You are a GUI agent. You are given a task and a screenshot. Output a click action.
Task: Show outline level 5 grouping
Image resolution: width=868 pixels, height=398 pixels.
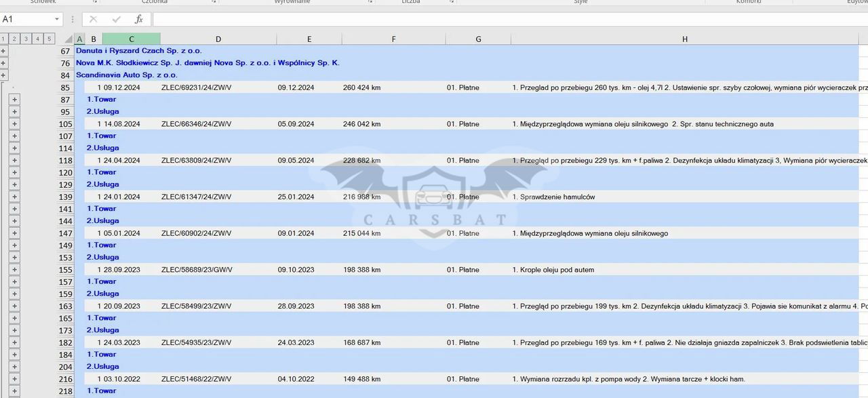pos(50,39)
